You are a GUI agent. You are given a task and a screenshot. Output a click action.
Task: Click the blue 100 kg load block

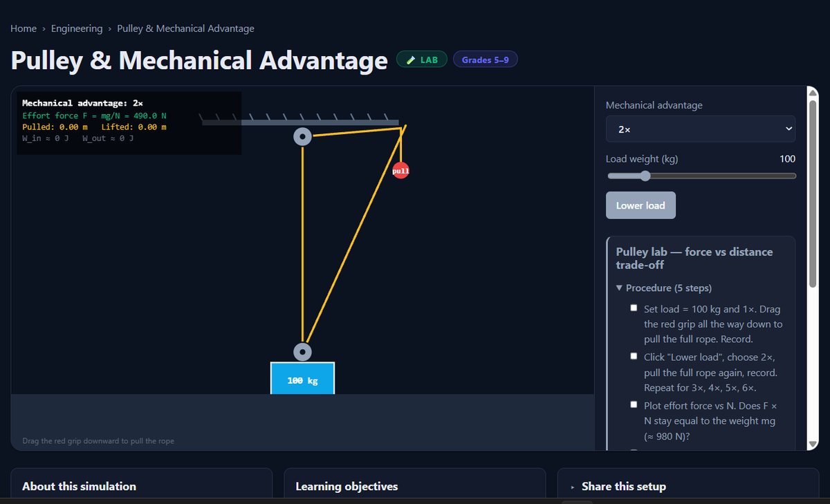pos(302,379)
